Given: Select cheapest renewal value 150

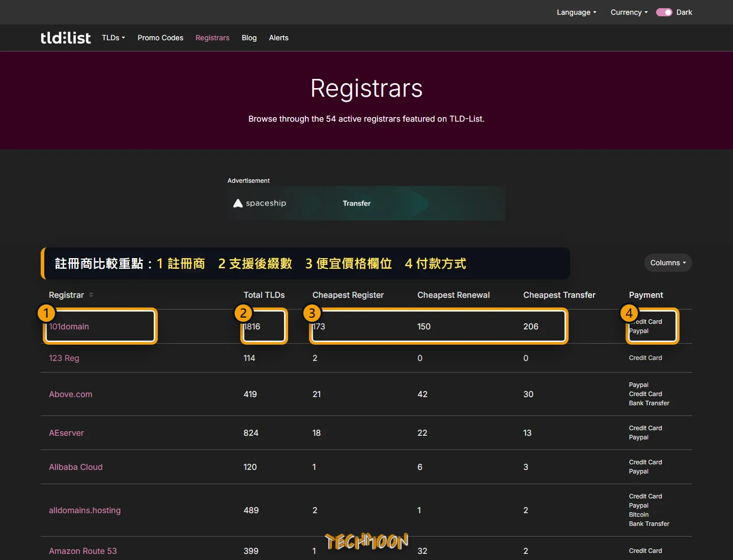Looking at the screenshot, I should pos(424,326).
